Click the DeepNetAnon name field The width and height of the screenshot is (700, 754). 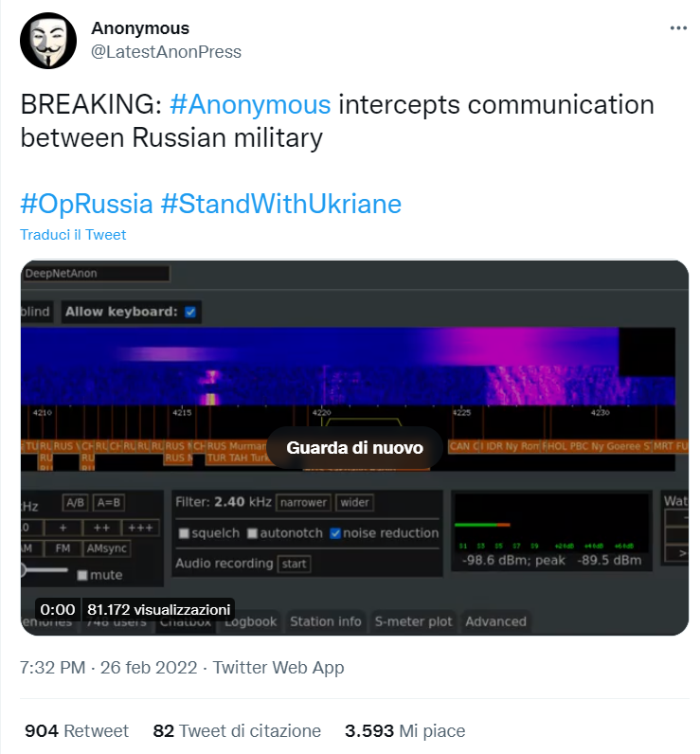[96, 274]
